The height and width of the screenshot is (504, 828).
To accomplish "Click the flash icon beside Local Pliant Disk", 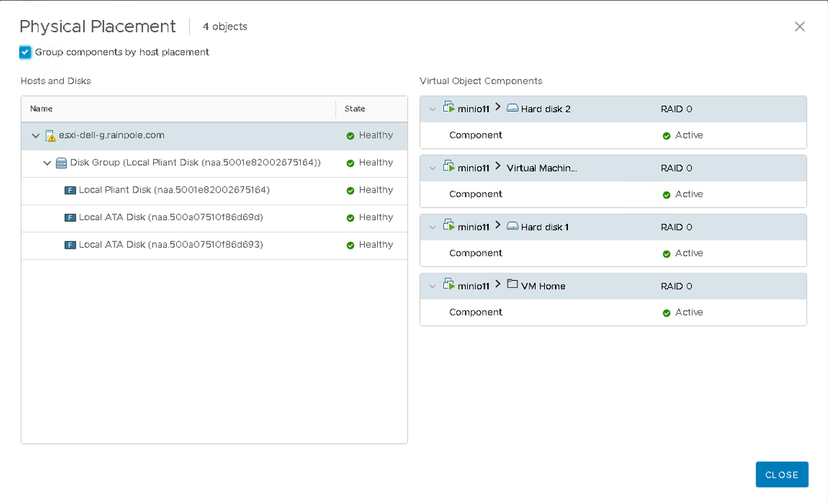I will point(70,190).
